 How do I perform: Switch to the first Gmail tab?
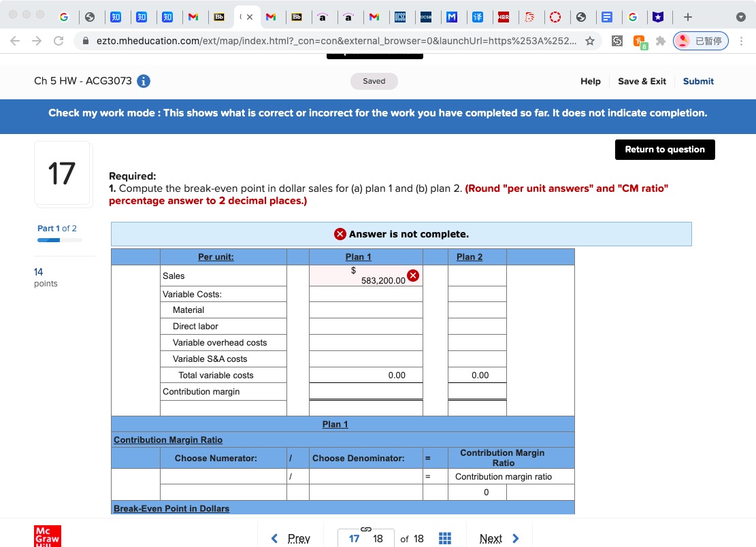click(x=193, y=17)
